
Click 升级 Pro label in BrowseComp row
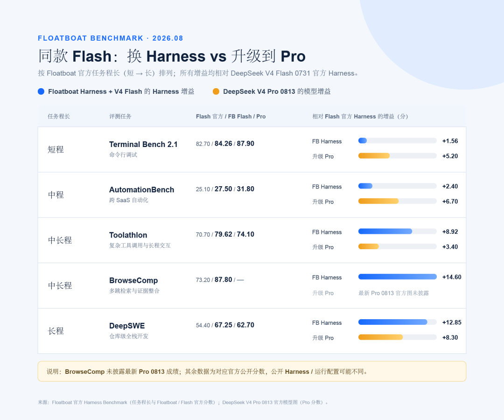click(x=323, y=293)
